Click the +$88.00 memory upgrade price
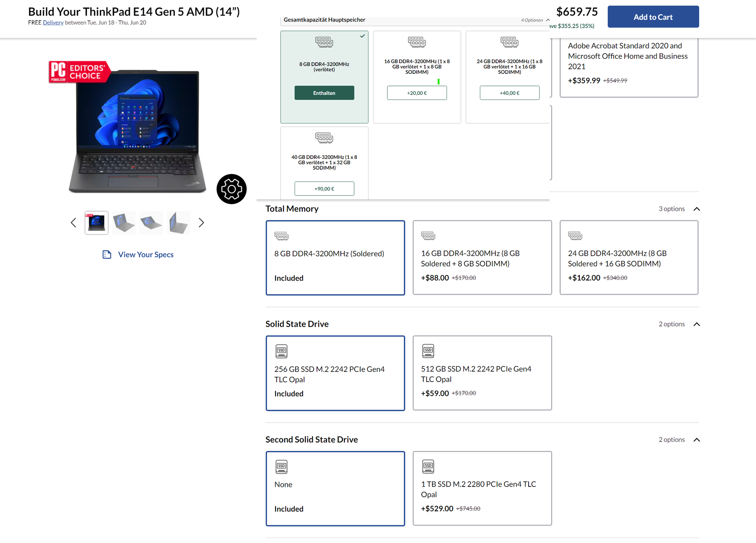This screenshot has width=756, height=543. coord(435,278)
